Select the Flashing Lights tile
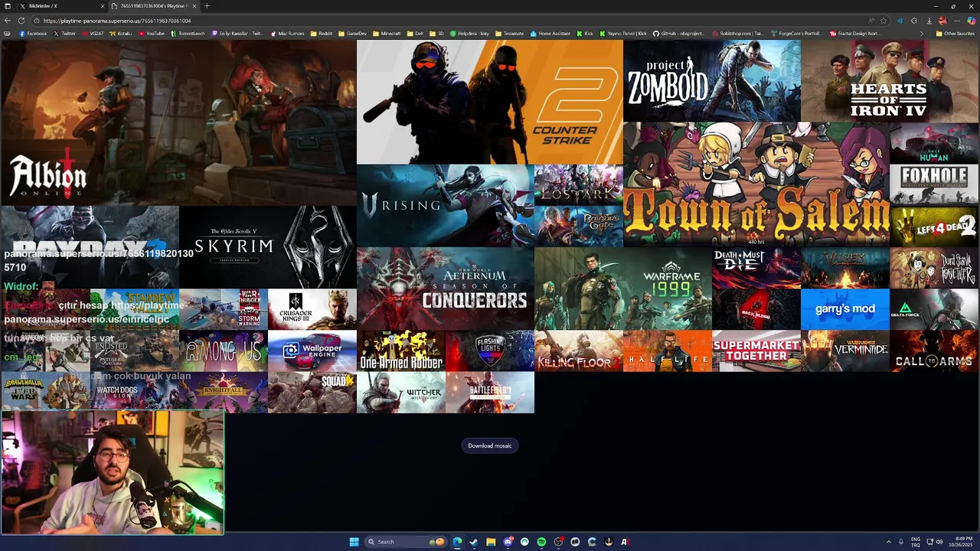Viewport: 980px width, 551px height. click(490, 350)
